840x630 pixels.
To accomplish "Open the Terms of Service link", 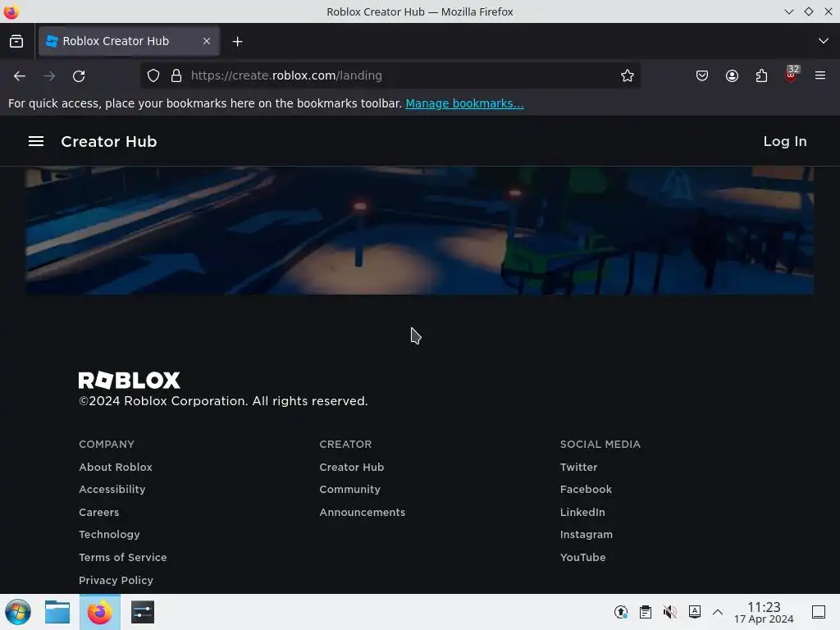I will [x=123, y=557].
